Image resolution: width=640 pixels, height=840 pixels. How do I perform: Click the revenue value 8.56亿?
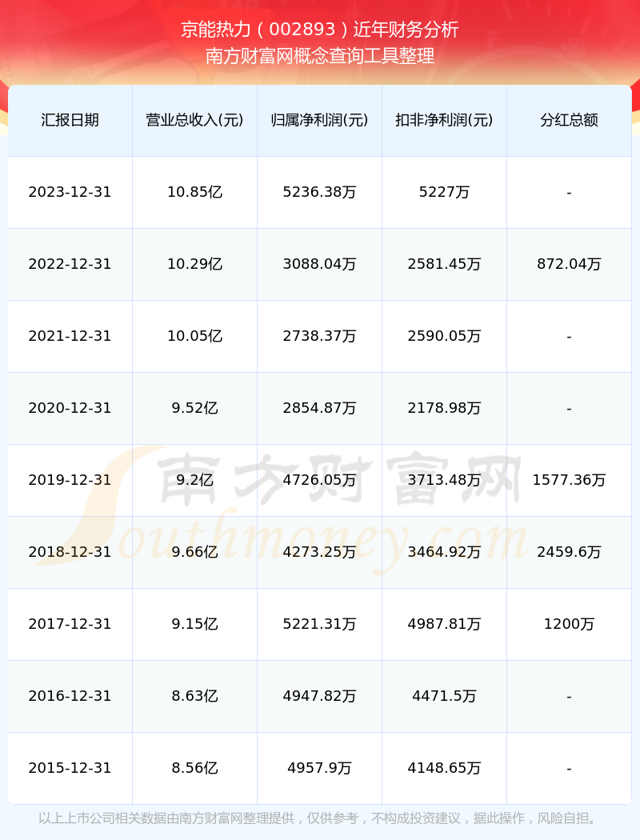[x=195, y=768]
